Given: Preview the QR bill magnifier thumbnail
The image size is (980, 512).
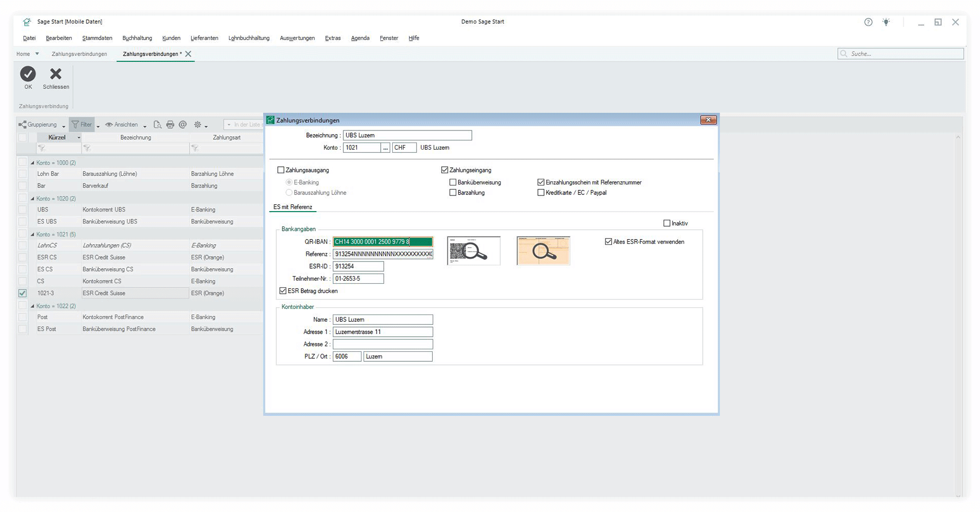Looking at the screenshot, I should [x=473, y=251].
